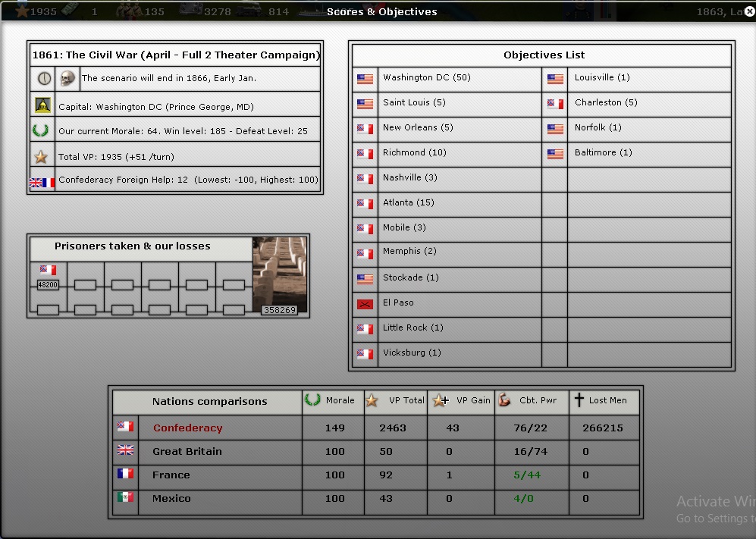Select the Charleston (5) objective

[x=606, y=102]
